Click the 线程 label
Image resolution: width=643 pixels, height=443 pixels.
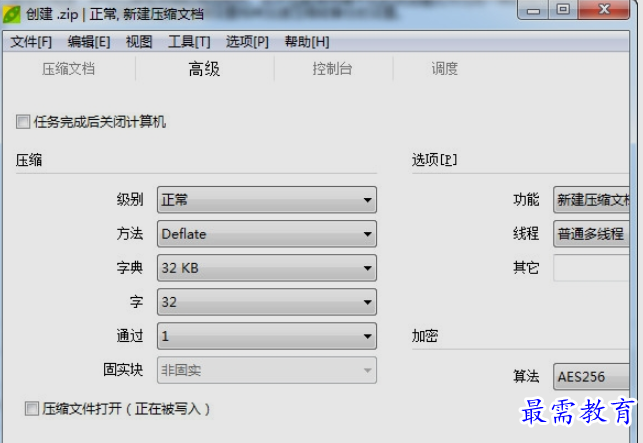(526, 234)
